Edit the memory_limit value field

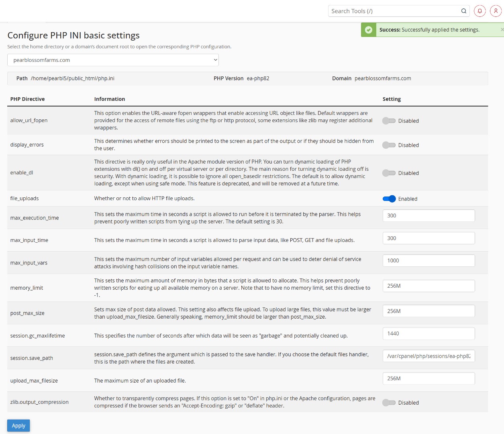coord(429,286)
